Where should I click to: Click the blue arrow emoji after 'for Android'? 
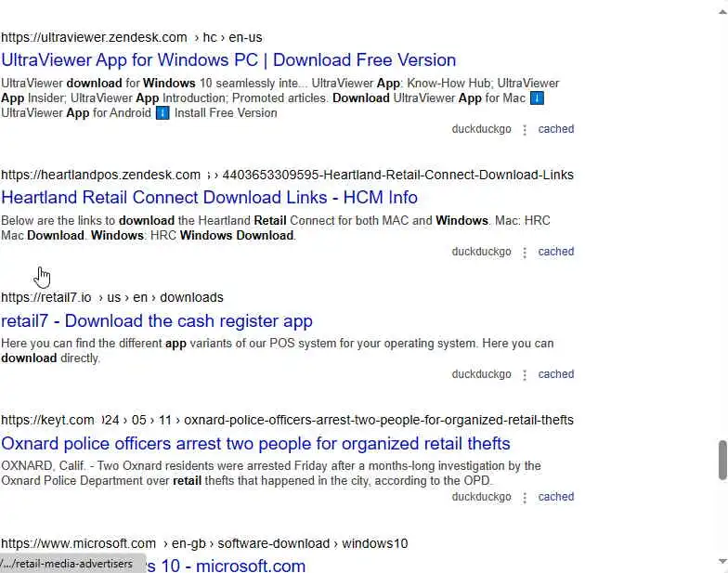[162, 113]
